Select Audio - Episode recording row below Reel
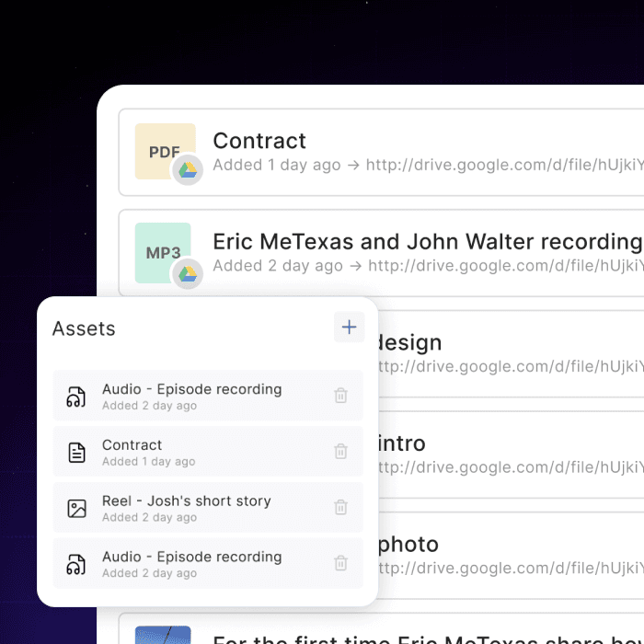This screenshot has width=644, height=644. (x=208, y=563)
